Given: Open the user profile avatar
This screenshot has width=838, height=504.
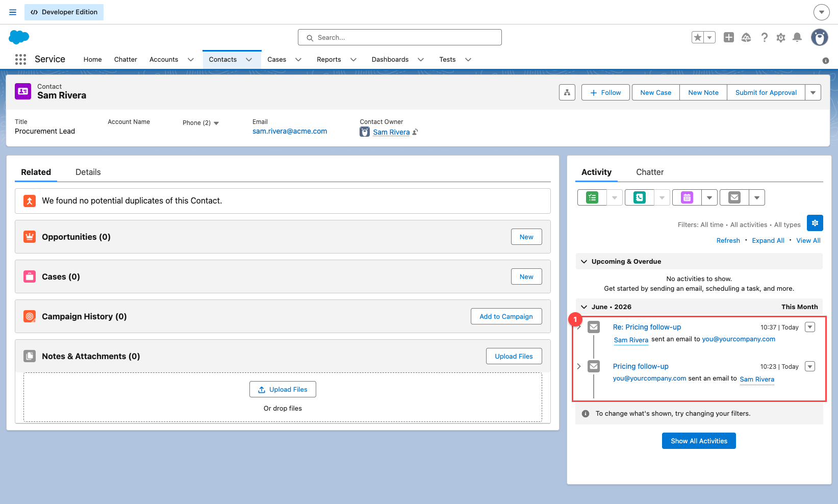Looking at the screenshot, I should click(820, 37).
